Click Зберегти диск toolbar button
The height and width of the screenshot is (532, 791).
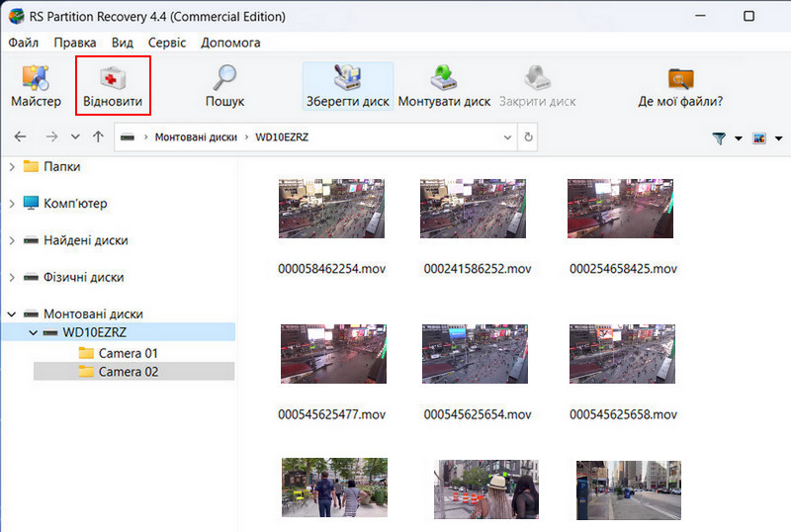pos(348,86)
